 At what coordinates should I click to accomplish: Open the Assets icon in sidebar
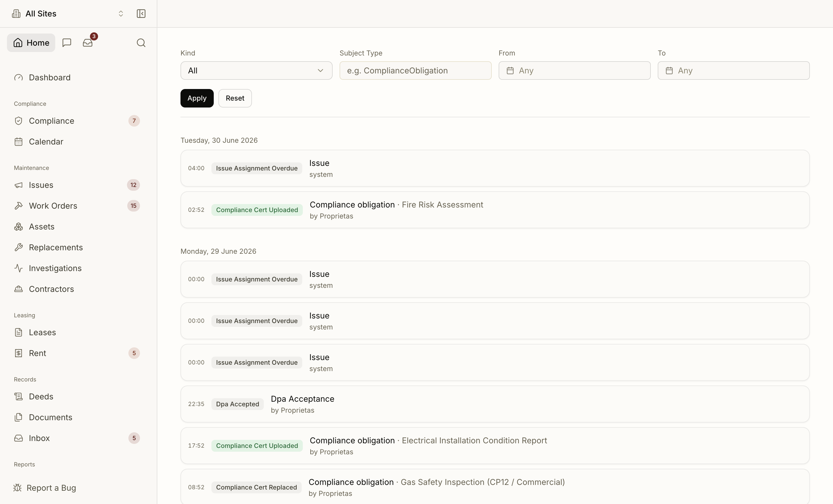point(19,227)
